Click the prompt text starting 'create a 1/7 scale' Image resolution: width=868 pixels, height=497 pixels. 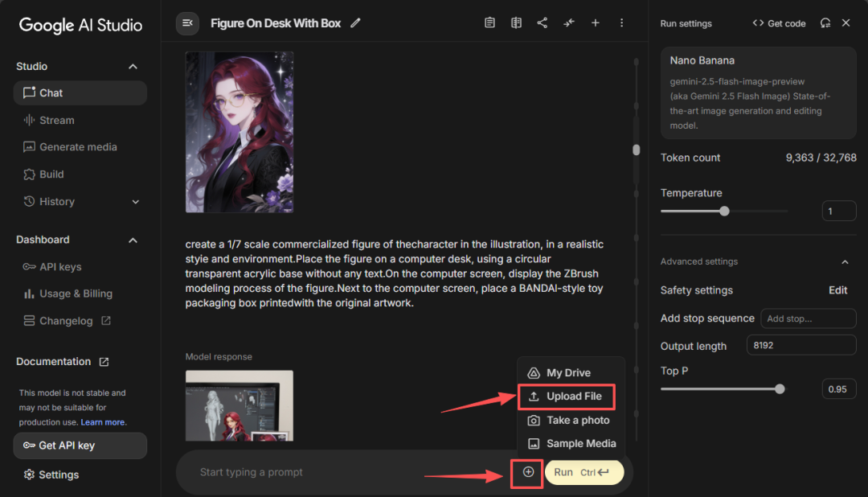click(395, 273)
